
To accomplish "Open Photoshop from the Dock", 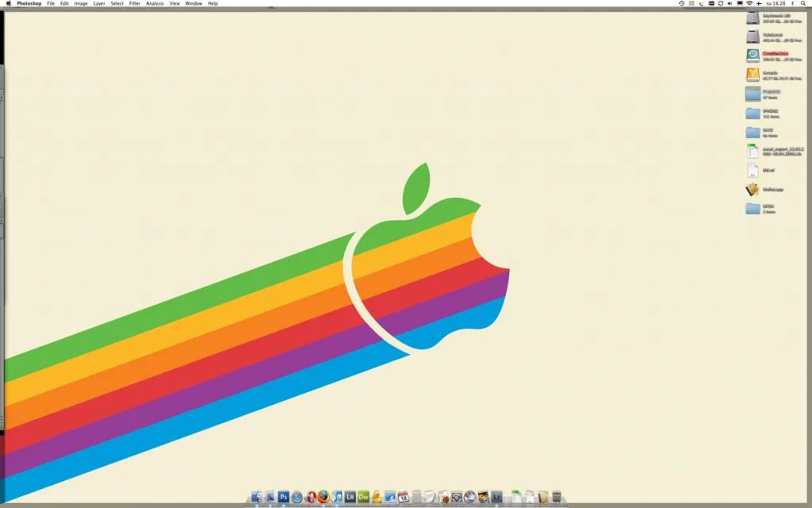I will point(283,497).
